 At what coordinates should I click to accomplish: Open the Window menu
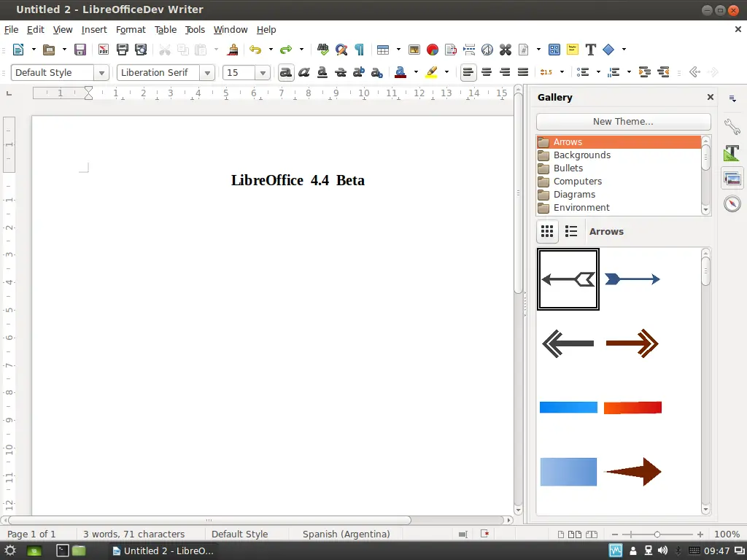click(x=230, y=29)
